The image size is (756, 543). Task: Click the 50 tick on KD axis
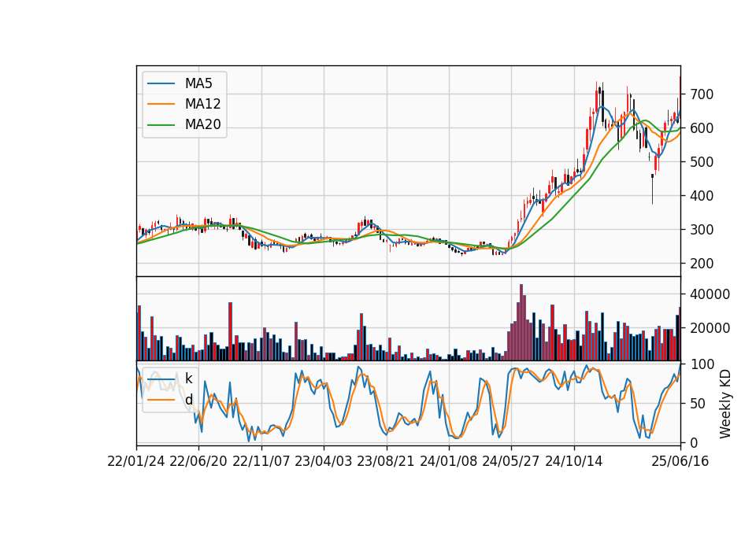[698, 403]
